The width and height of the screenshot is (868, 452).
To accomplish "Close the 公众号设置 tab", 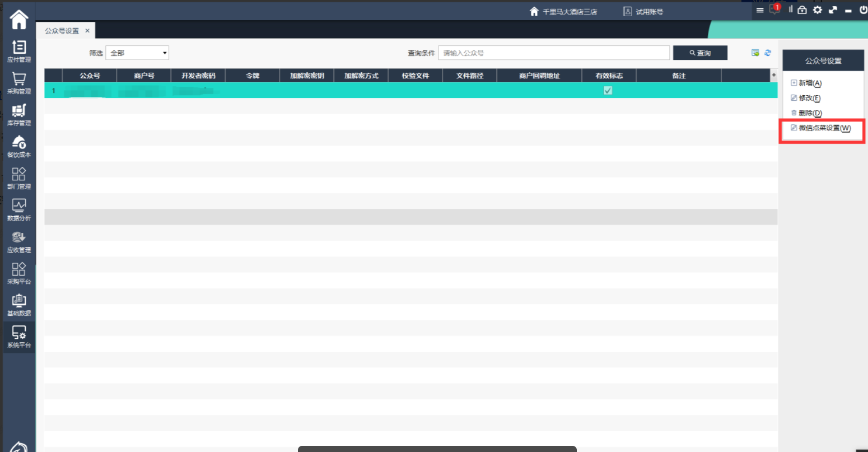I will coord(87,31).
